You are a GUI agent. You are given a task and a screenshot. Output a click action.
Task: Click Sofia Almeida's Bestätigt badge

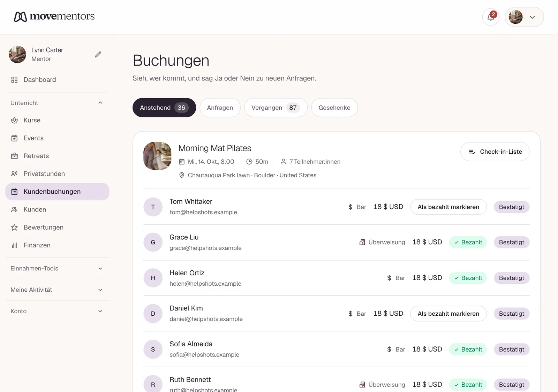512,349
